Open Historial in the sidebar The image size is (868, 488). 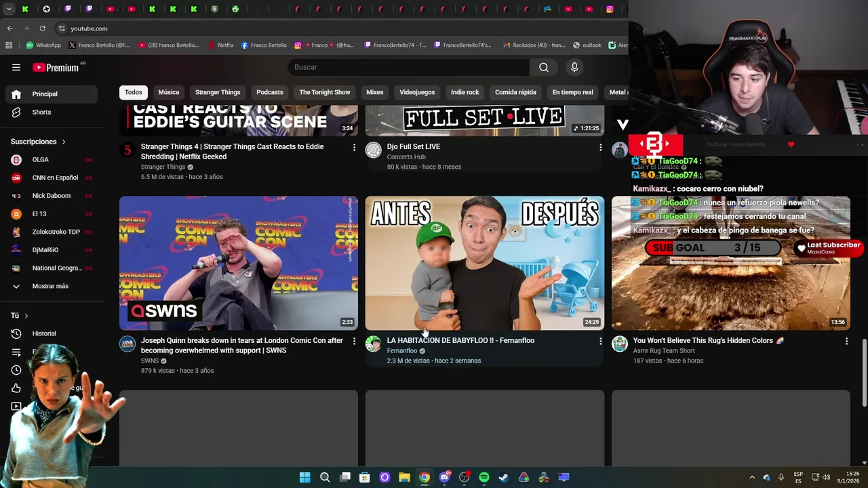[x=52, y=333]
